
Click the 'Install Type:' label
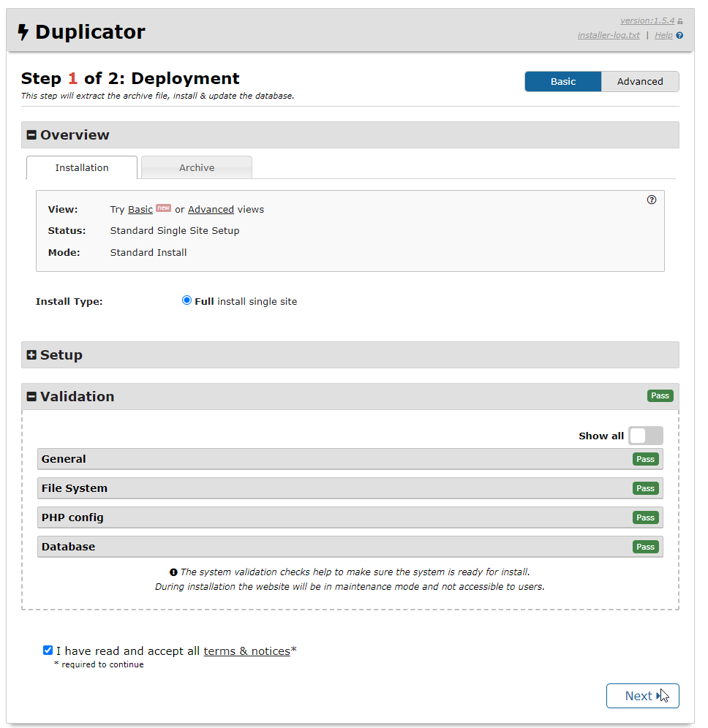pos(69,302)
